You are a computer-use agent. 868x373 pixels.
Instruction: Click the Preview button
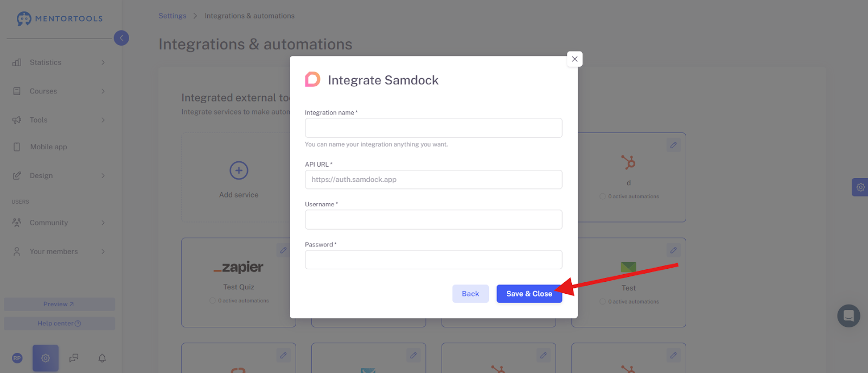click(59, 304)
